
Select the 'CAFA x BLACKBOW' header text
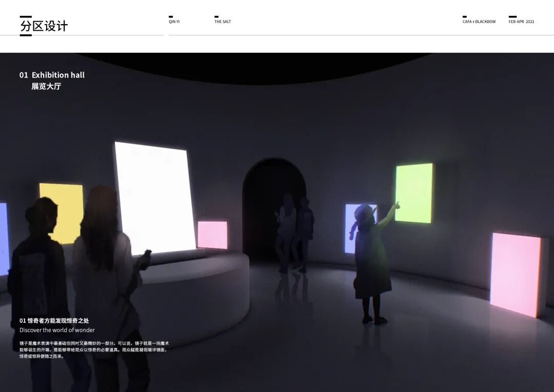[x=479, y=22]
